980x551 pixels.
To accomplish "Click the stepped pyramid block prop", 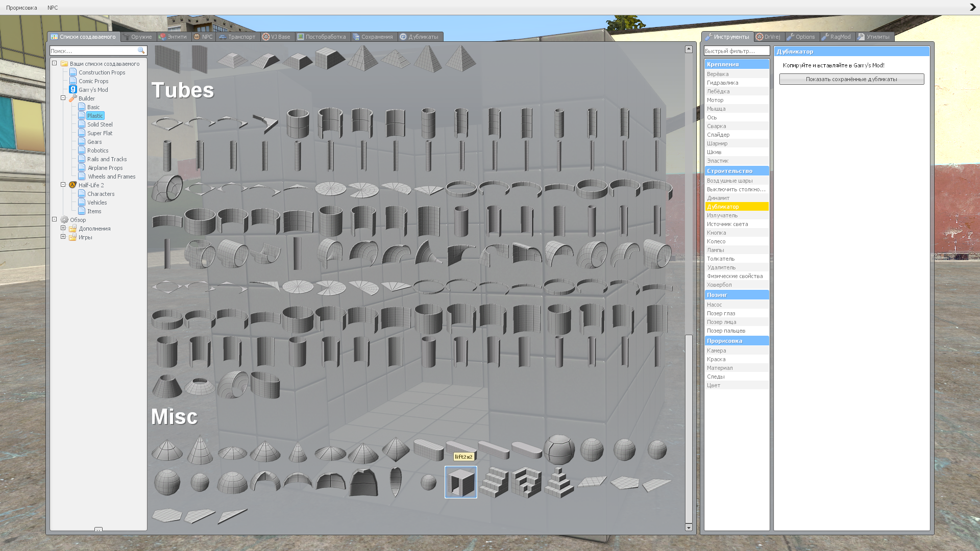I will point(559,482).
